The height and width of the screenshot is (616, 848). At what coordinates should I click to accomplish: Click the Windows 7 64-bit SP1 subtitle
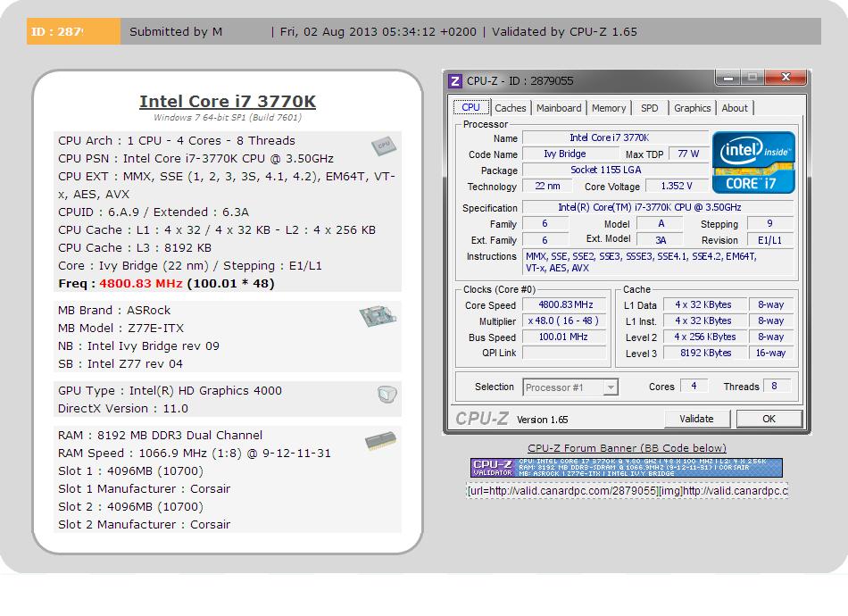pos(228,117)
